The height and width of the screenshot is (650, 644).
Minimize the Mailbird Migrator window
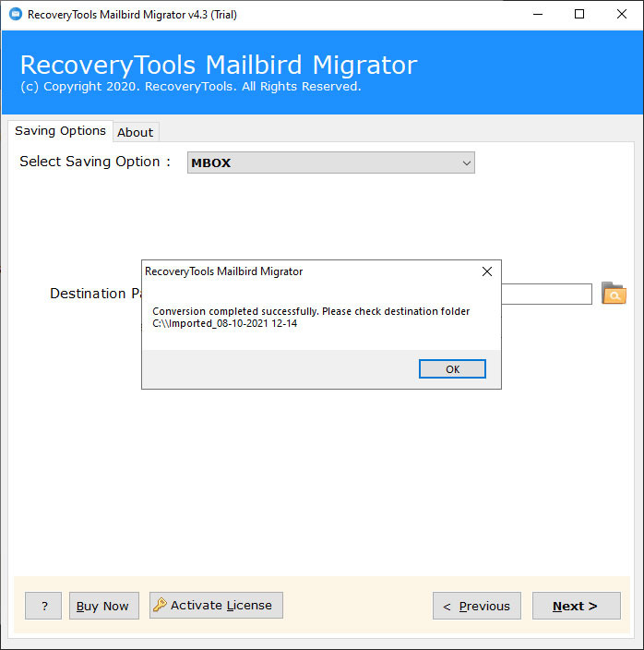tap(538, 15)
